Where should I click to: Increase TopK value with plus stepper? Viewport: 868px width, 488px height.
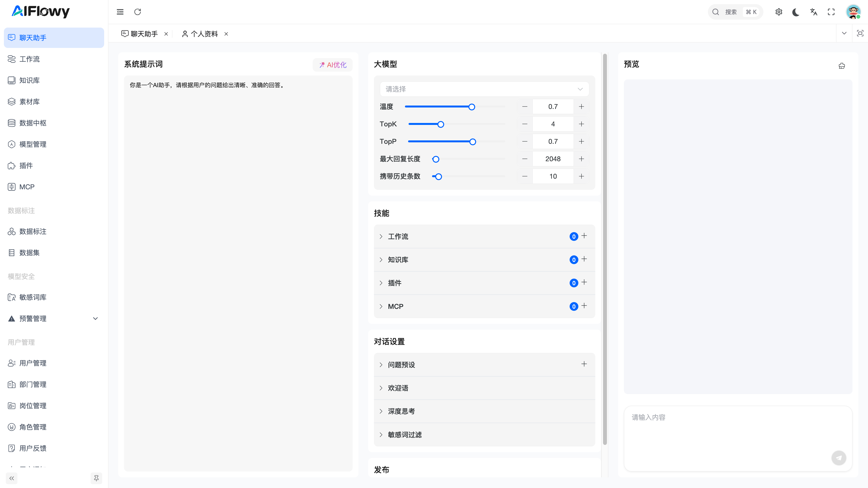(581, 124)
